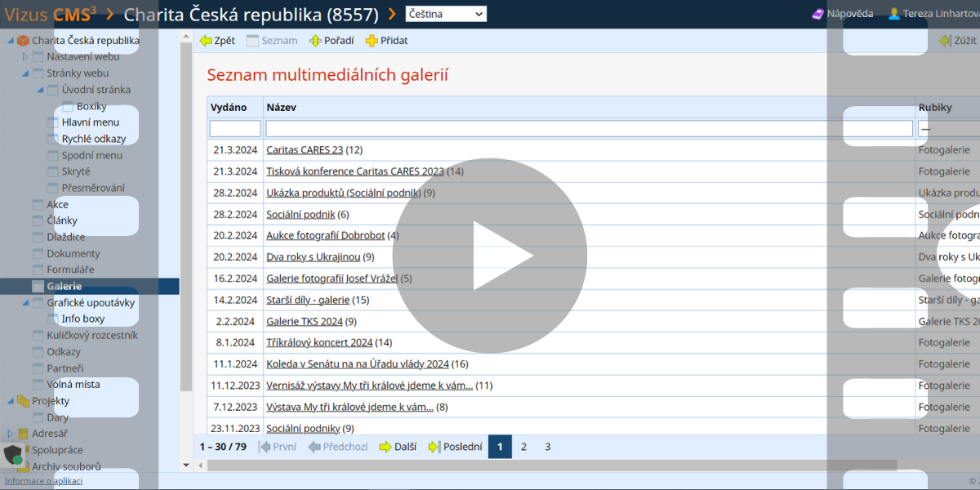The height and width of the screenshot is (490, 980).
Task: Click the Název filter input field
Action: pyautogui.click(x=589, y=128)
